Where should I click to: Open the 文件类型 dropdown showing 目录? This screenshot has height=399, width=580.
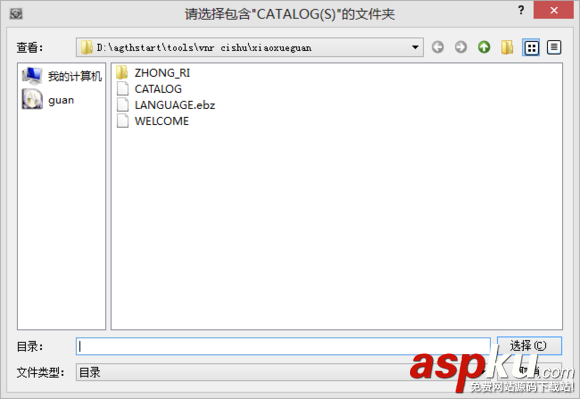point(283,372)
